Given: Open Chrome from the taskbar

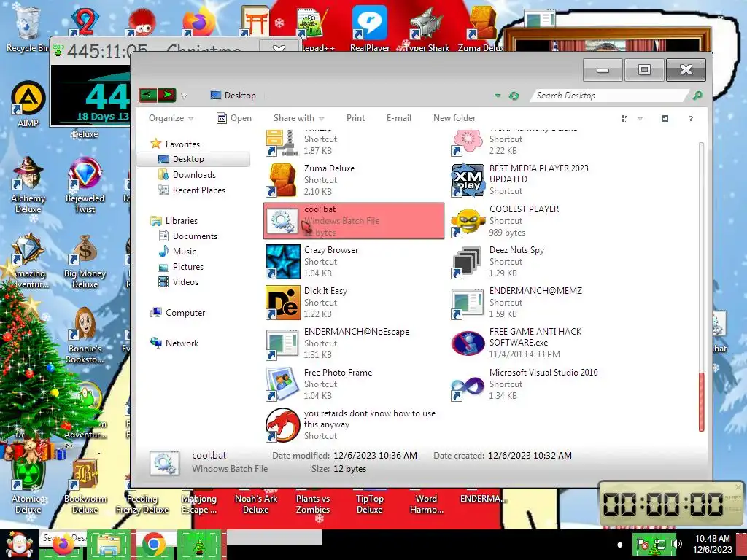Looking at the screenshot, I should pyautogui.click(x=153, y=544).
